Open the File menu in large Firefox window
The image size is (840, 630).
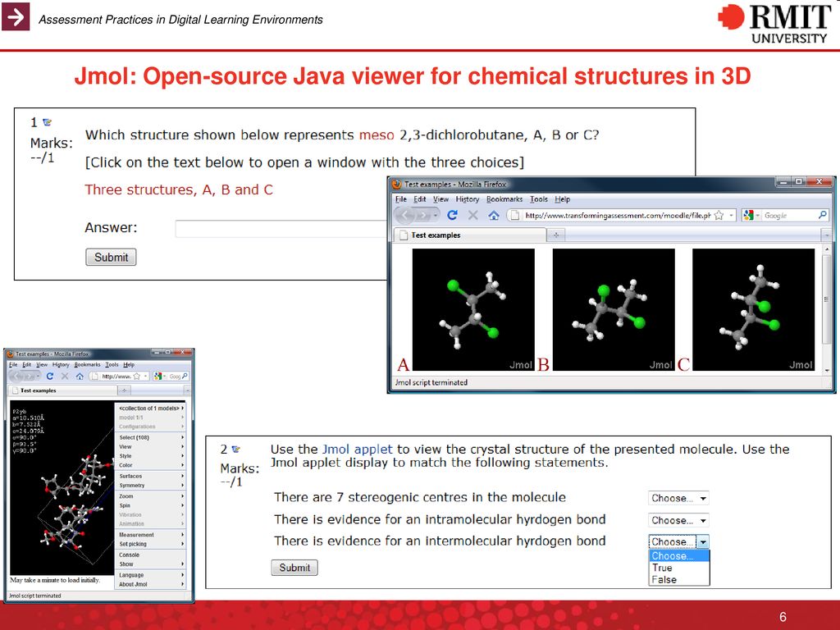coord(400,199)
